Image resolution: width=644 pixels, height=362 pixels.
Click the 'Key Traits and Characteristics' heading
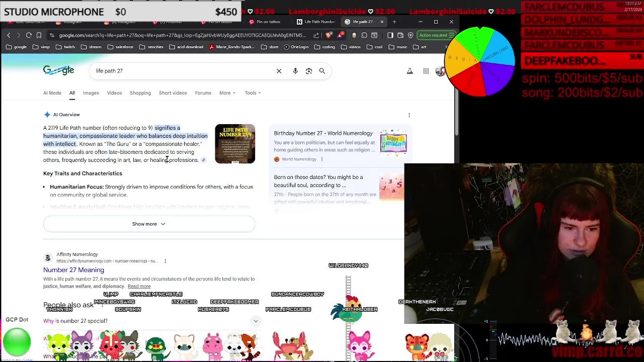click(83, 173)
